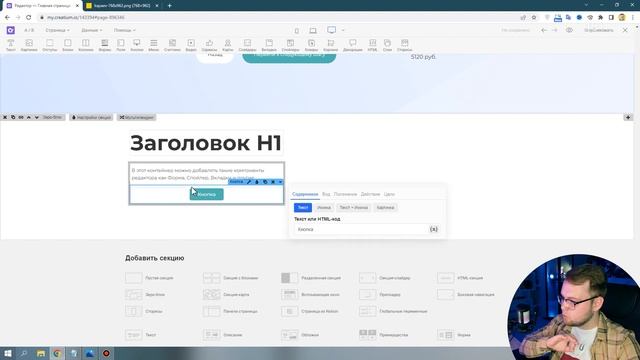This screenshot has height=360, width=640.
Task: Select the Кнопка button tool in toolbar
Action: point(137,45)
